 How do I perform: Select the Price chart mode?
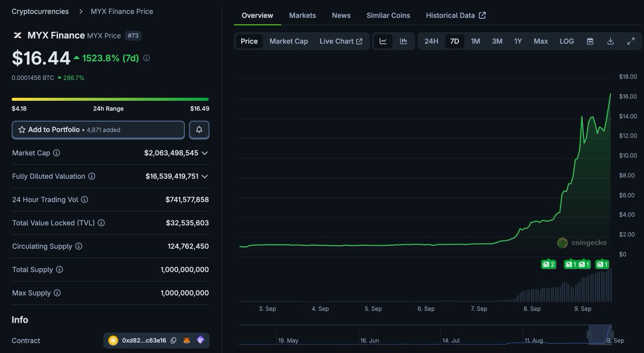249,41
